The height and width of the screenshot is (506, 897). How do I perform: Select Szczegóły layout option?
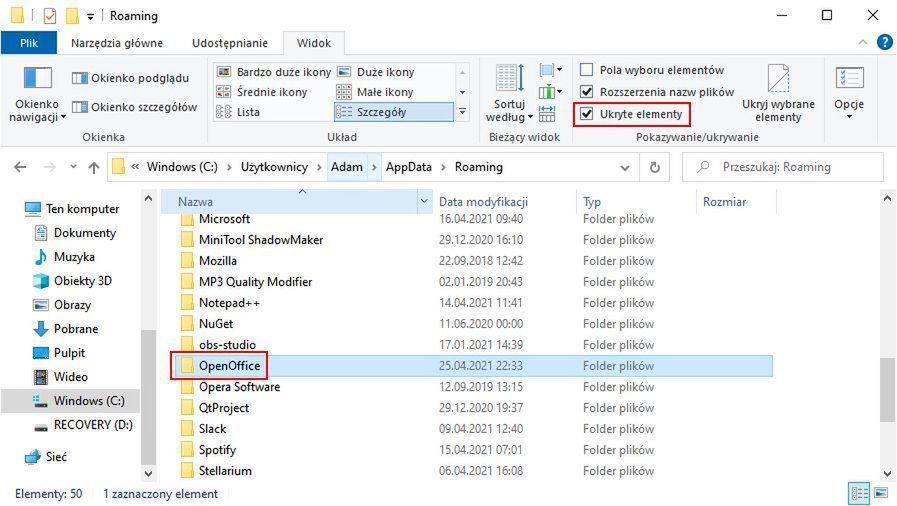[394, 112]
